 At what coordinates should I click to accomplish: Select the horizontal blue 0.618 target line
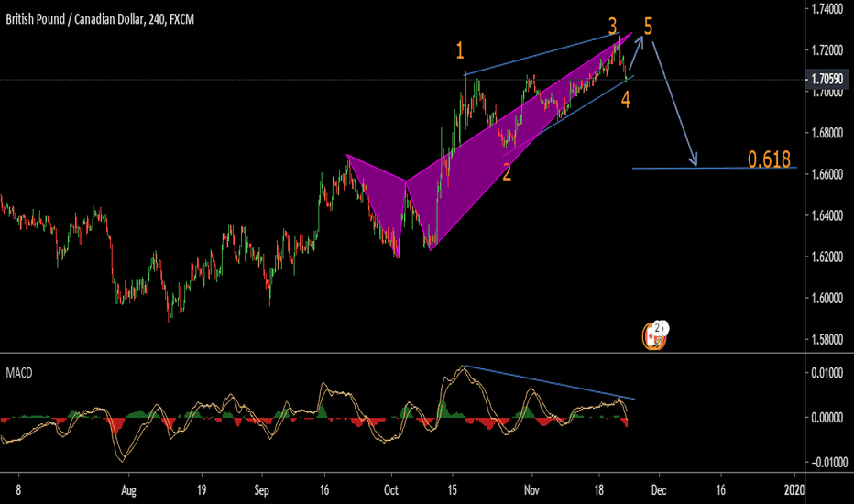[715, 169]
